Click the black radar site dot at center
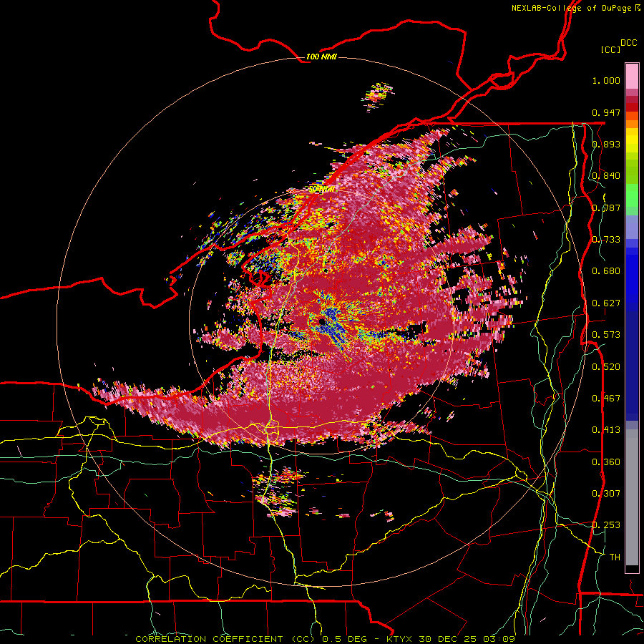 click(x=322, y=321)
